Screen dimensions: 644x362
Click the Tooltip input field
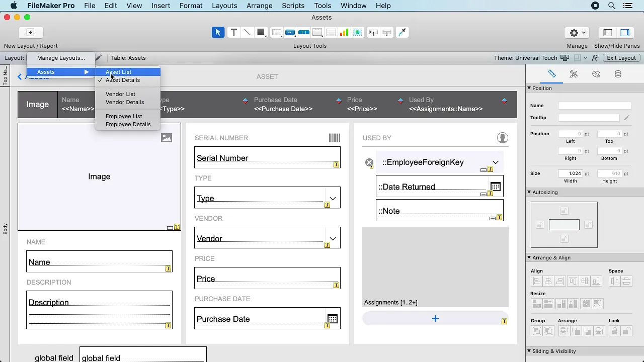[589, 118]
